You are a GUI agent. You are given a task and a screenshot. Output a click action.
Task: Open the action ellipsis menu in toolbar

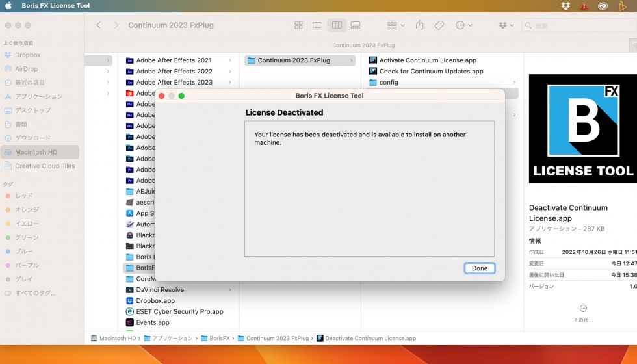[x=464, y=25]
